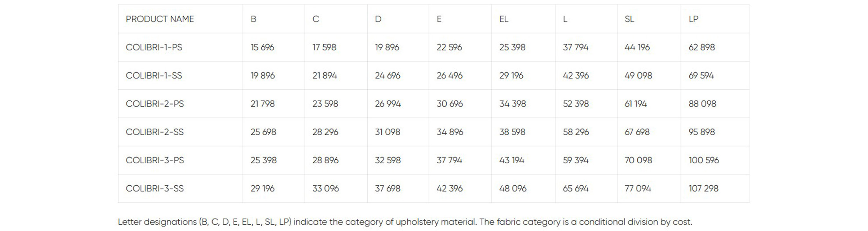Image resolution: width=868 pixels, height=231 pixels.
Task: Select the 31 098 price value
Action: pyautogui.click(x=387, y=132)
